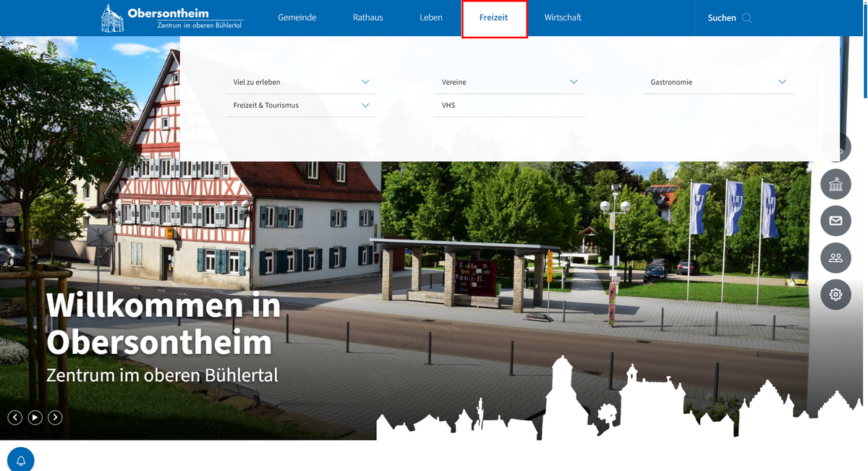
Task: Open the Viel zu erleben link
Action: 257,82
